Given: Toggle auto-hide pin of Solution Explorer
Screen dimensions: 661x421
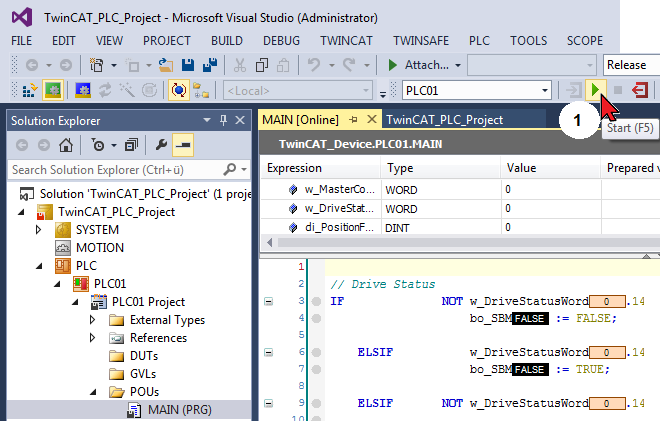Looking at the screenshot, I should click(x=222, y=120).
